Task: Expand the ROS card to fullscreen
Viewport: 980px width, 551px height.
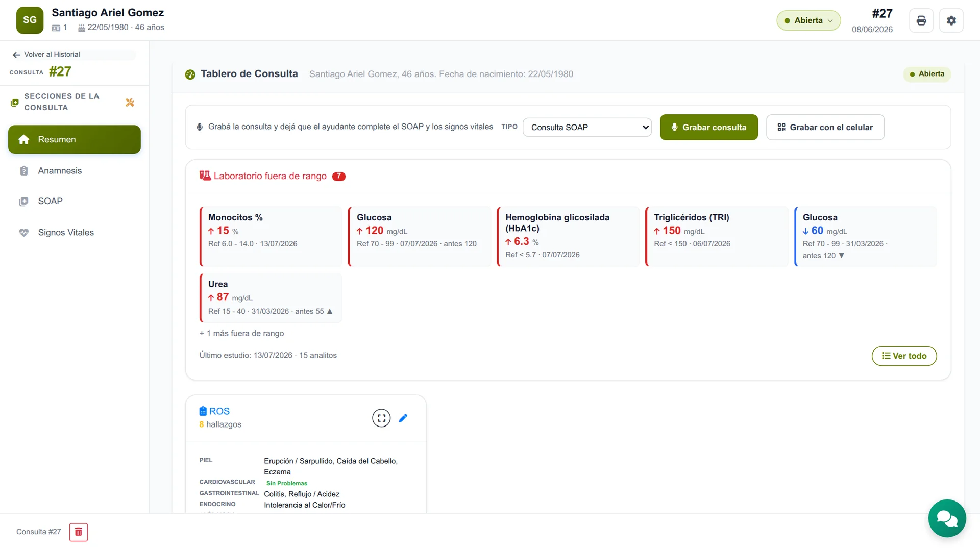Action: click(381, 418)
